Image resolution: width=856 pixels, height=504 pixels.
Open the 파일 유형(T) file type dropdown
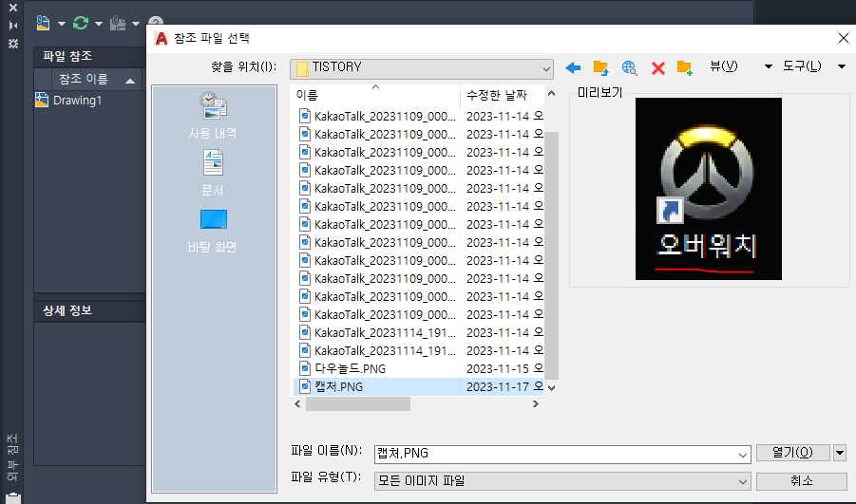click(x=562, y=481)
